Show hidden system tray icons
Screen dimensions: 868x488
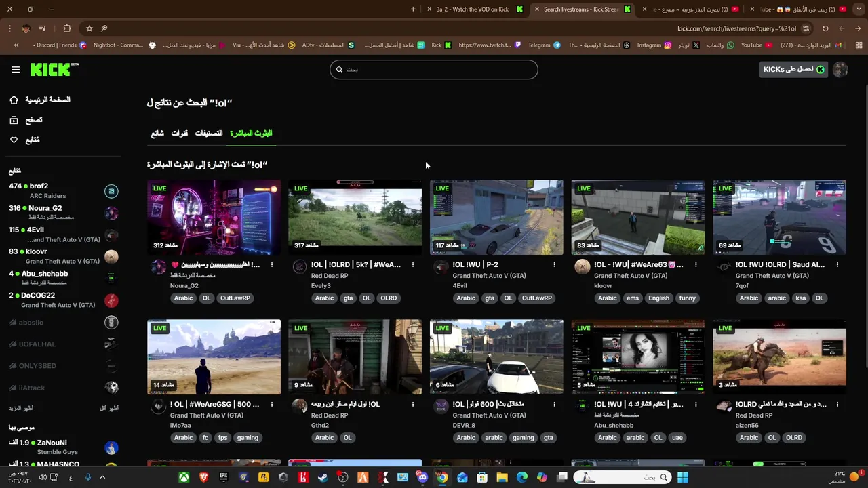[x=102, y=477]
